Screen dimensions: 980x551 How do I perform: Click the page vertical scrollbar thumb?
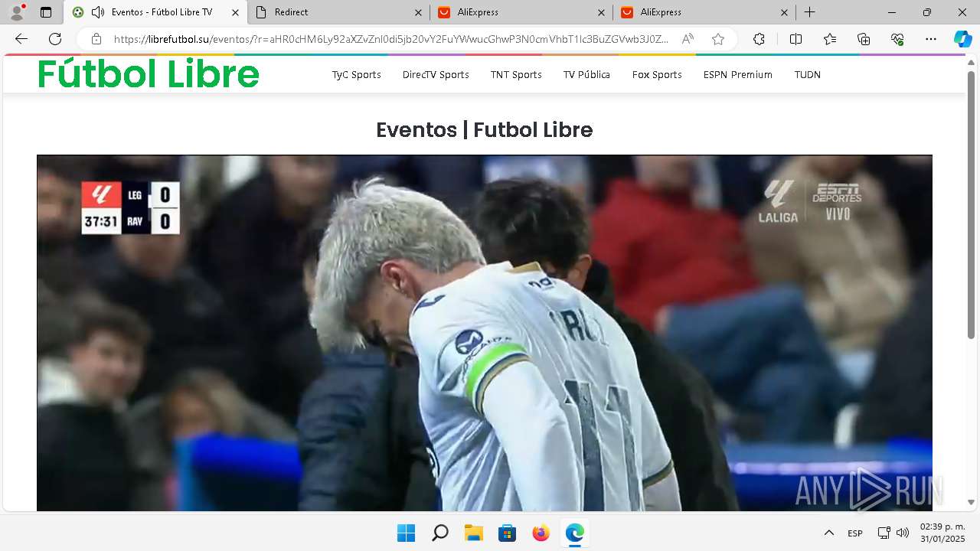(x=972, y=205)
